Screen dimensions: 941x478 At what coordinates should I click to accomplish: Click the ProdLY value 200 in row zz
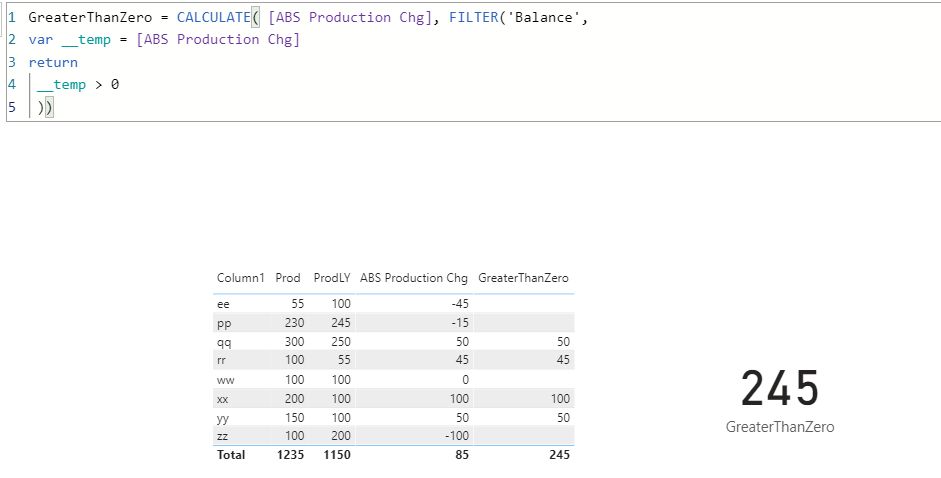point(340,436)
